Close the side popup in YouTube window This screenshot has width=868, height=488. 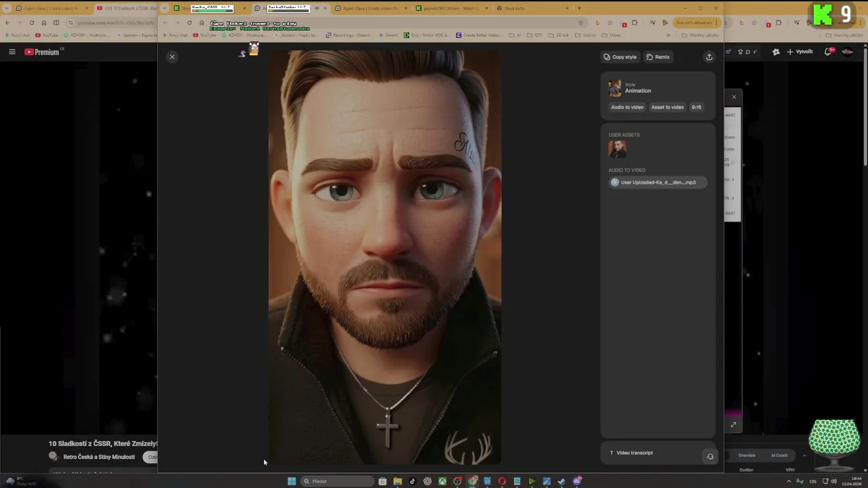(x=734, y=97)
